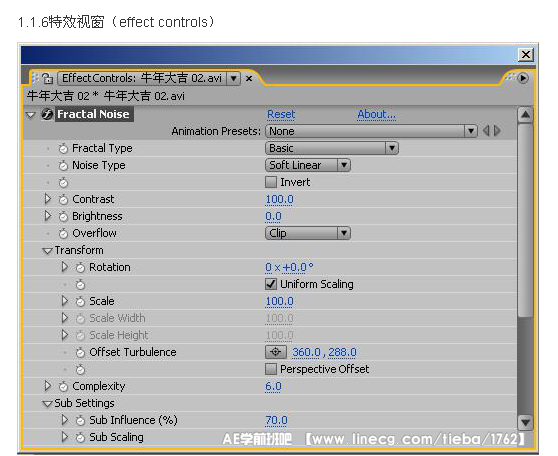Image resolution: width=558 pixels, height=456 pixels.
Task: Click the Offset Turbulence crosshair point picker
Action: [275, 352]
